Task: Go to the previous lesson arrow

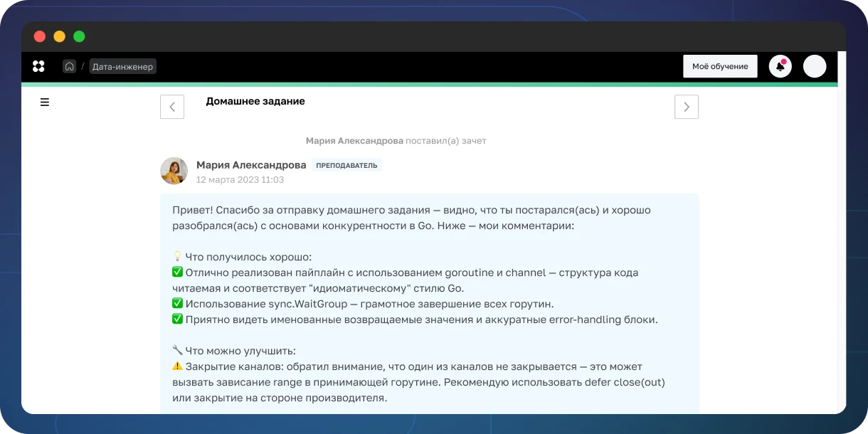Action: [x=172, y=107]
